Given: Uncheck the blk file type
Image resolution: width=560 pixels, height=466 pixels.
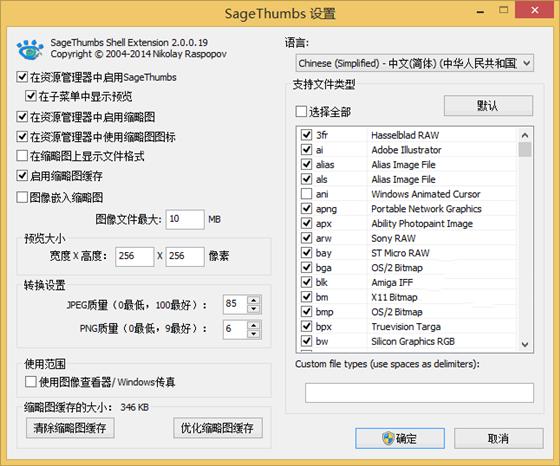Looking at the screenshot, I should tap(306, 282).
